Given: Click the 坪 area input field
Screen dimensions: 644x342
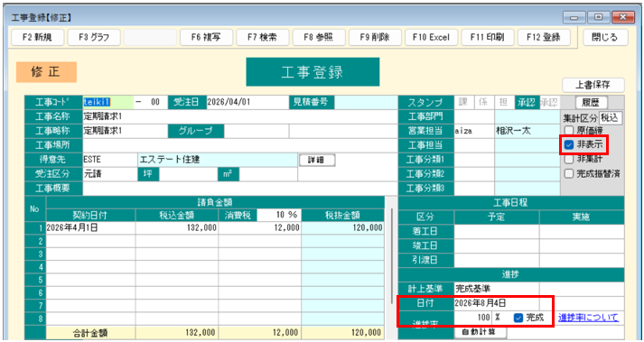Looking at the screenshot, I should [x=188, y=174].
